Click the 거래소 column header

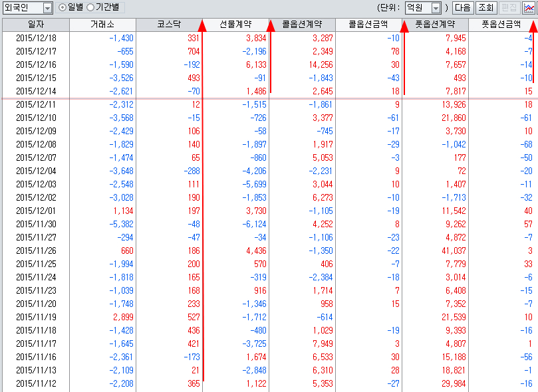[102, 24]
